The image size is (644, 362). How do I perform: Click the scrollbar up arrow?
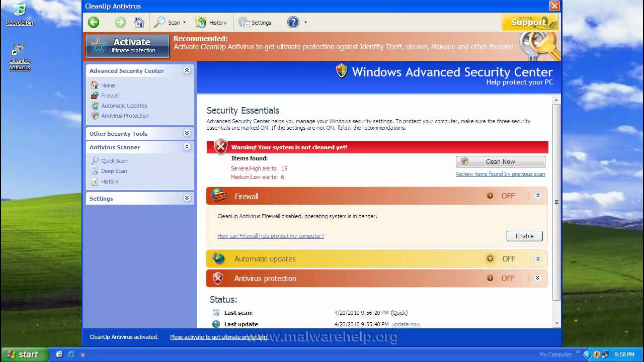tap(556, 101)
